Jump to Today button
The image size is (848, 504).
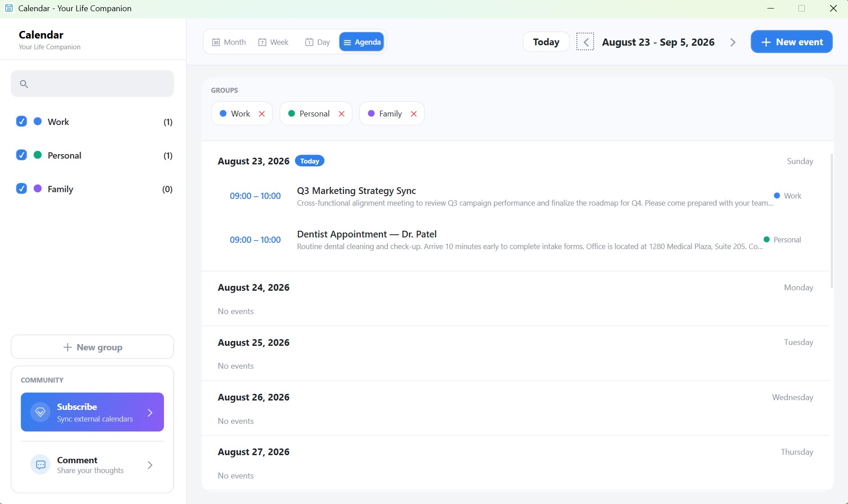point(546,42)
